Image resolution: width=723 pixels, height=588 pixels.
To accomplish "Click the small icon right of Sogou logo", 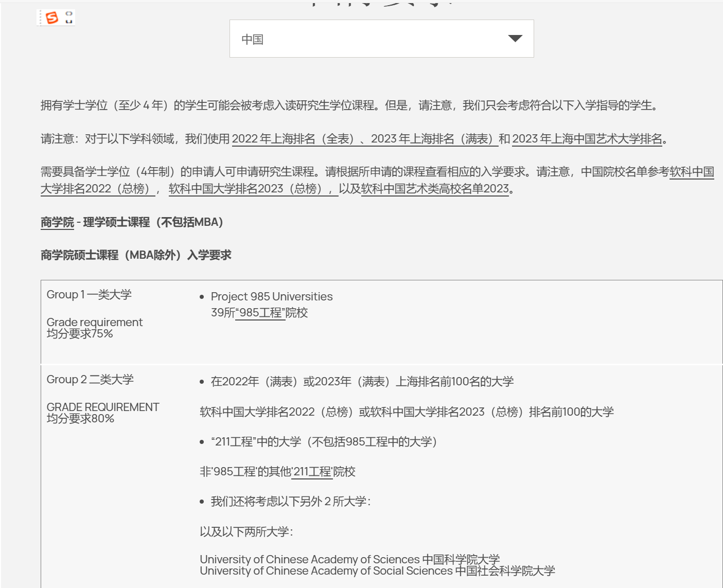I will pyautogui.click(x=69, y=17).
